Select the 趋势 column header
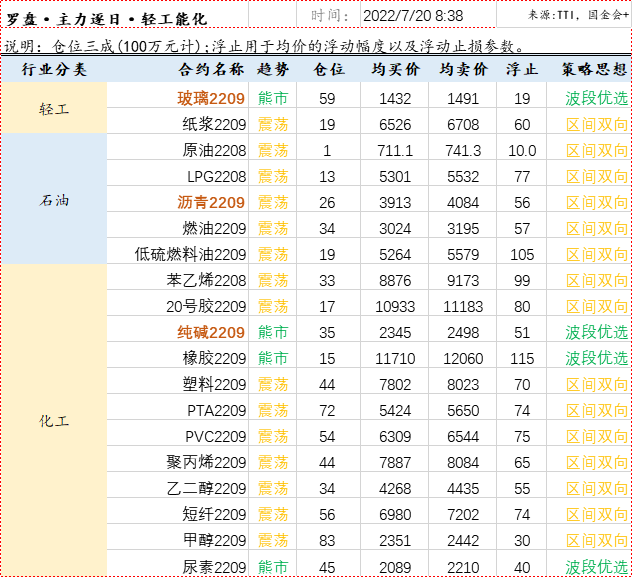The image size is (632, 577). pos(273,69)
